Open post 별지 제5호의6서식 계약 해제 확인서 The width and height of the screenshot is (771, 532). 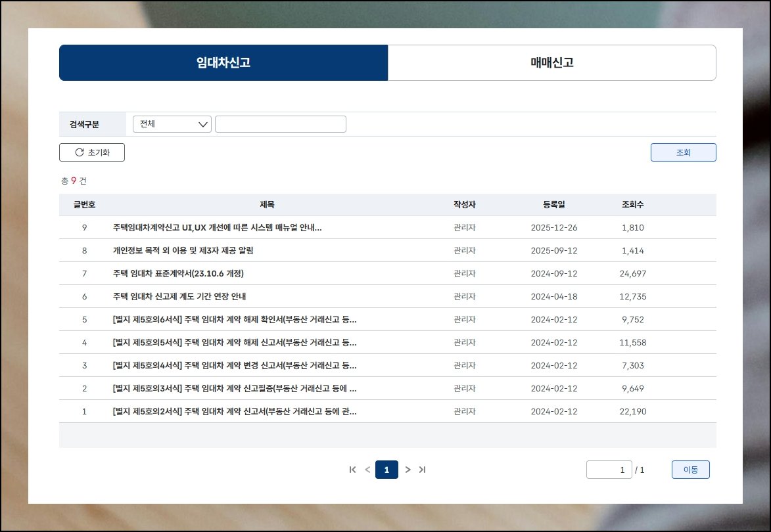click(235, 319)
